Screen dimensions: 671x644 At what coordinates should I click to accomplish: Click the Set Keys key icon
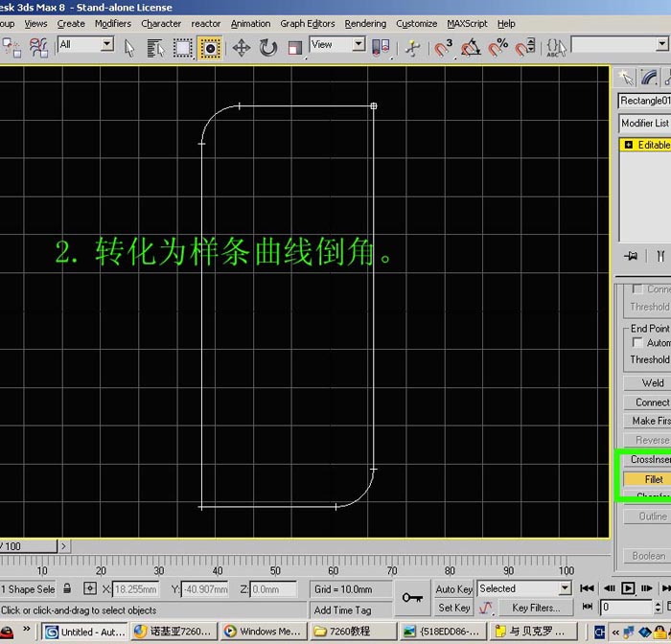(x=412, y=598)
